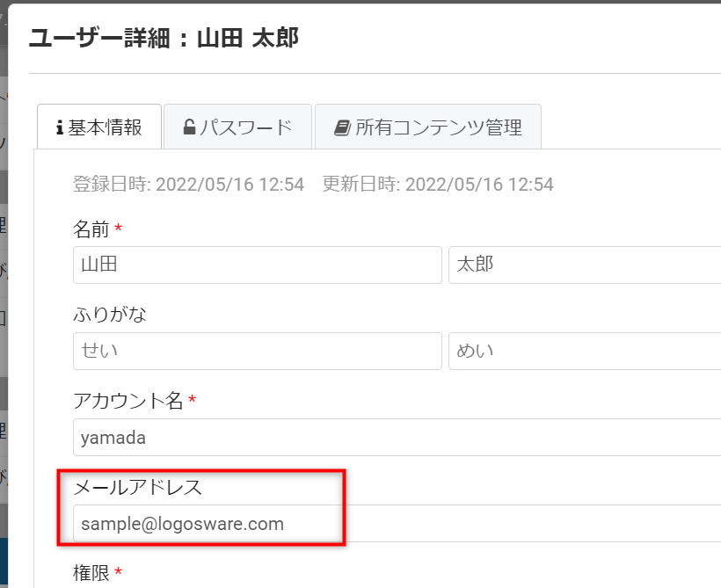Click the 更新日時 timestamp text

point(437,185)
